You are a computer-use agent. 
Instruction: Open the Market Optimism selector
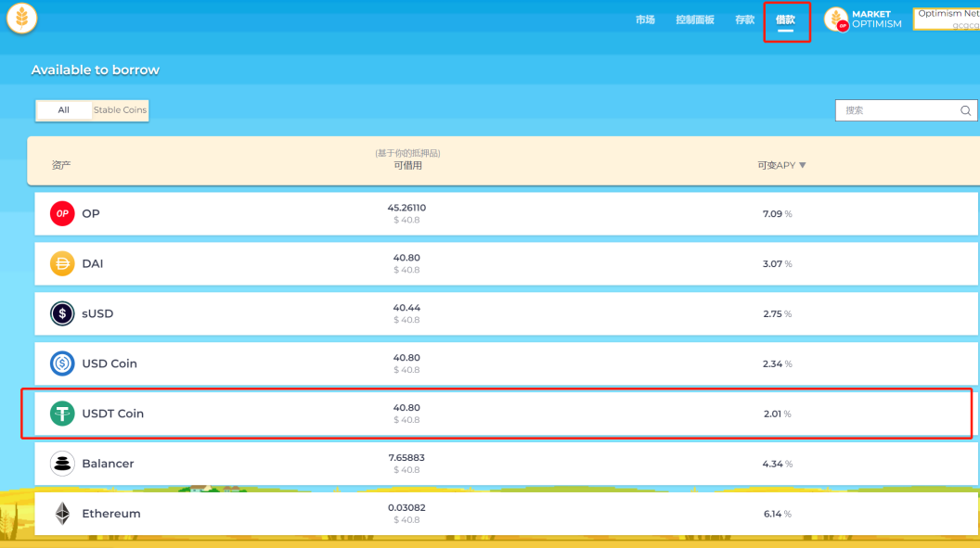pos(863,19)
